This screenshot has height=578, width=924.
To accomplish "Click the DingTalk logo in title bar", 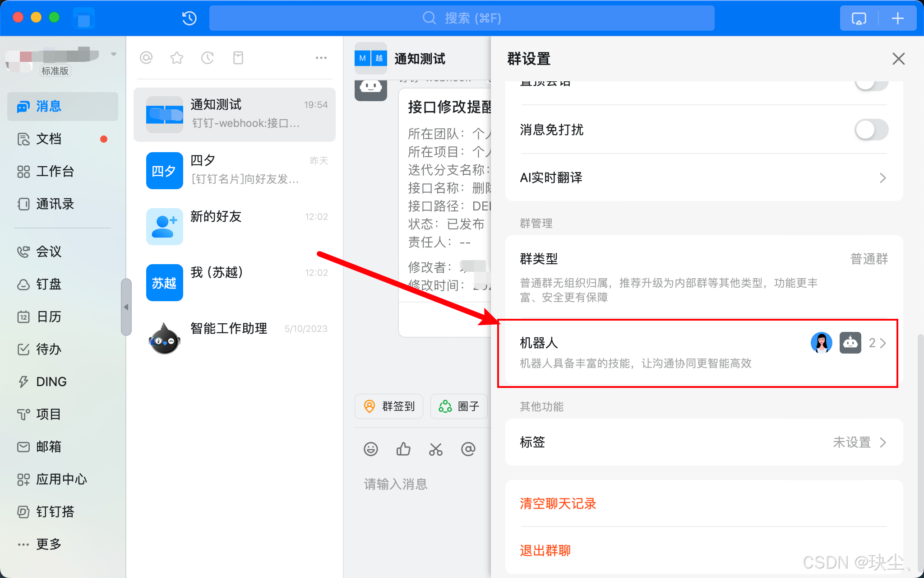I will pyautogui.click(x=83, y=19).
